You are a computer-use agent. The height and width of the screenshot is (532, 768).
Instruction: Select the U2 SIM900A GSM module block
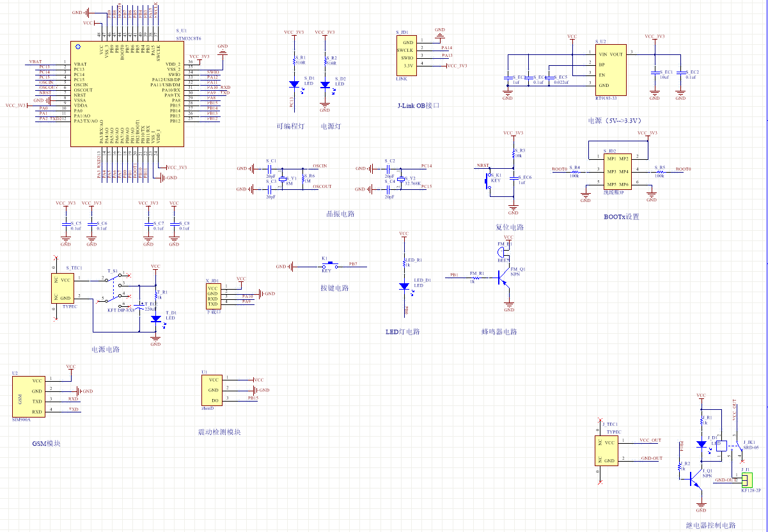click(x=29, y=396)
